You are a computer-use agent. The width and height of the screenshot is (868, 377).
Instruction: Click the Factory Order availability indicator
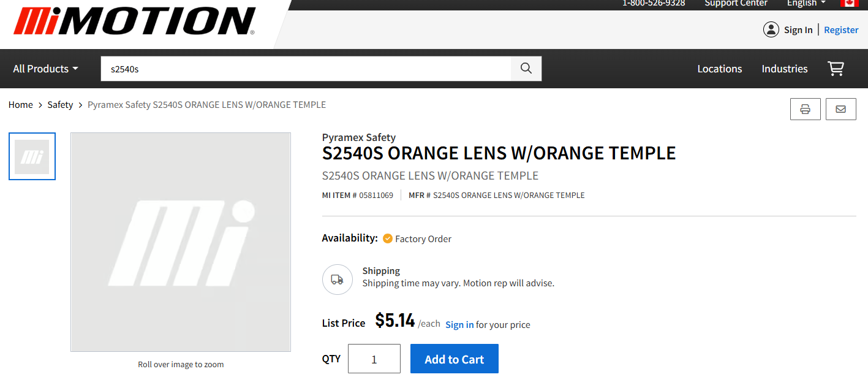(417, 238)
